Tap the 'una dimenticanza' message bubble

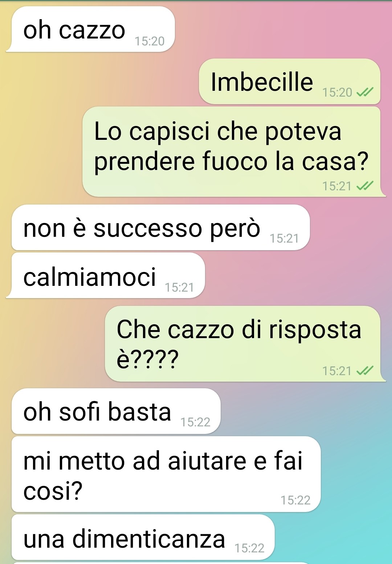143,537
